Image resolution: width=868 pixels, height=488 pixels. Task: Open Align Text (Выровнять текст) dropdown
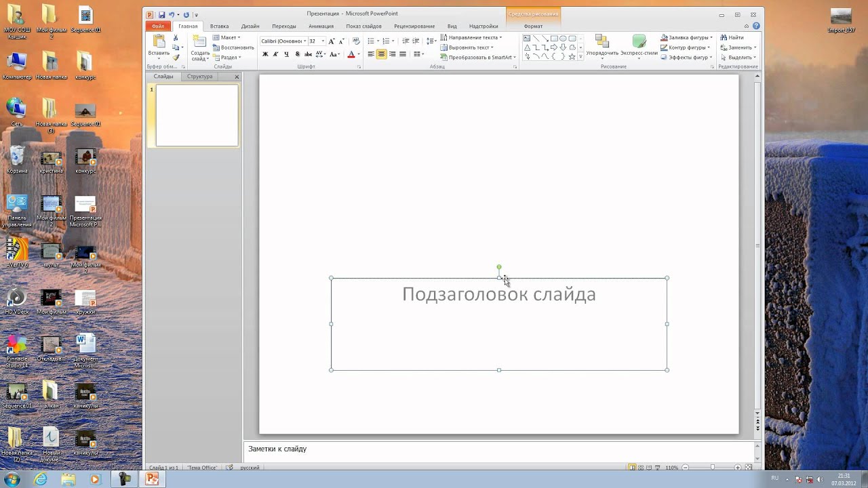pyautogui.click(x=467, y=47)
